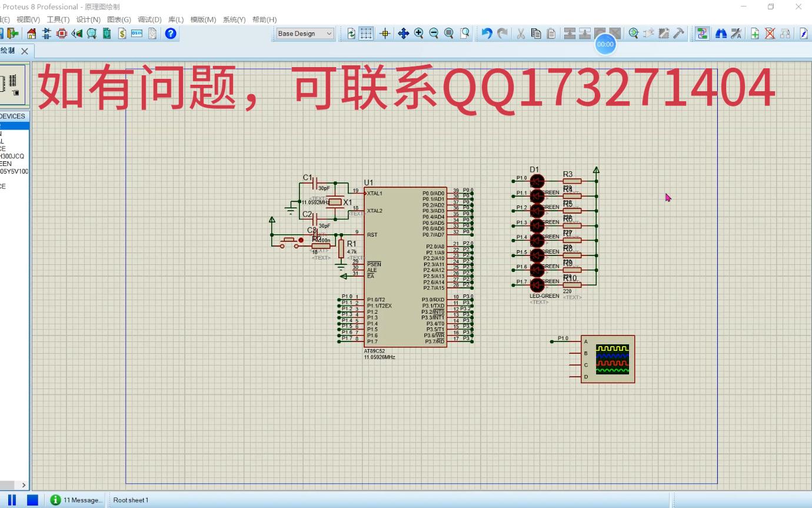Click the Exit to Parent Sheet icon
This screenshot has width=812, height=508.
(785, 34)
